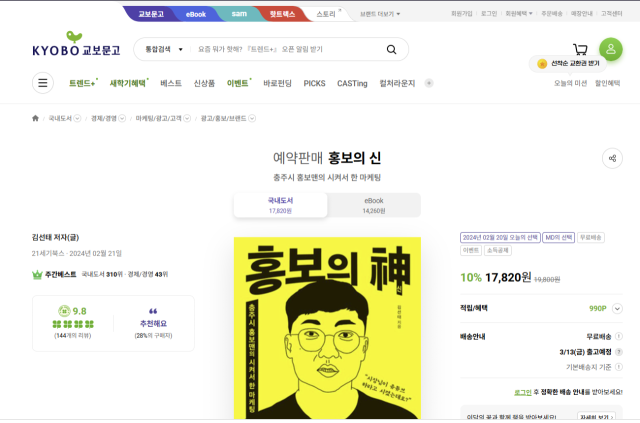
Task: Click the magnifier search icon
Action: click(x=391, y=49)
